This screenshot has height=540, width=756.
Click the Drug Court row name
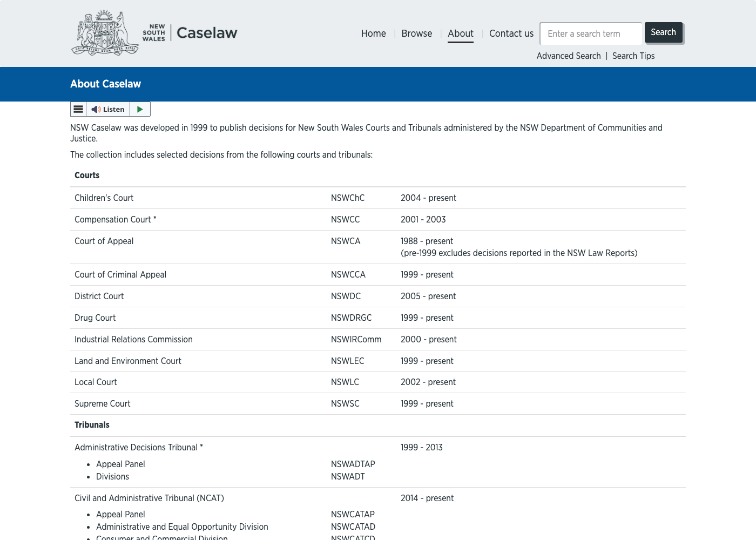pos(95,318)
